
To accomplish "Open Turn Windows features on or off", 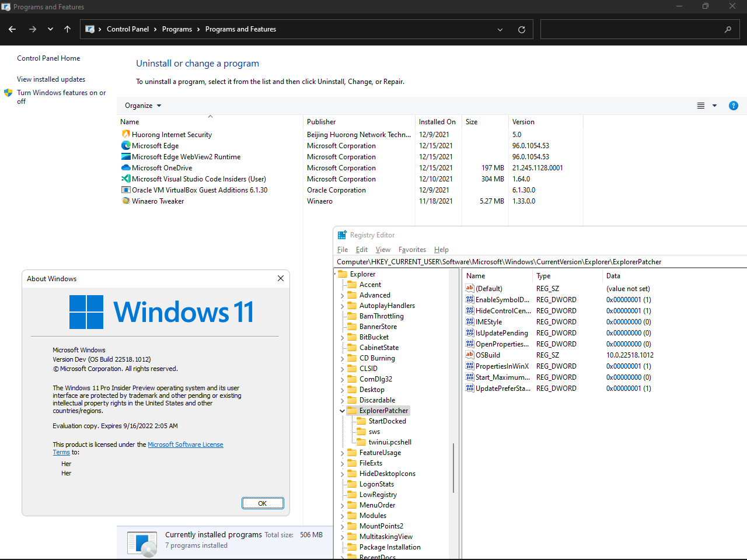I will click(x=61, y=97).
